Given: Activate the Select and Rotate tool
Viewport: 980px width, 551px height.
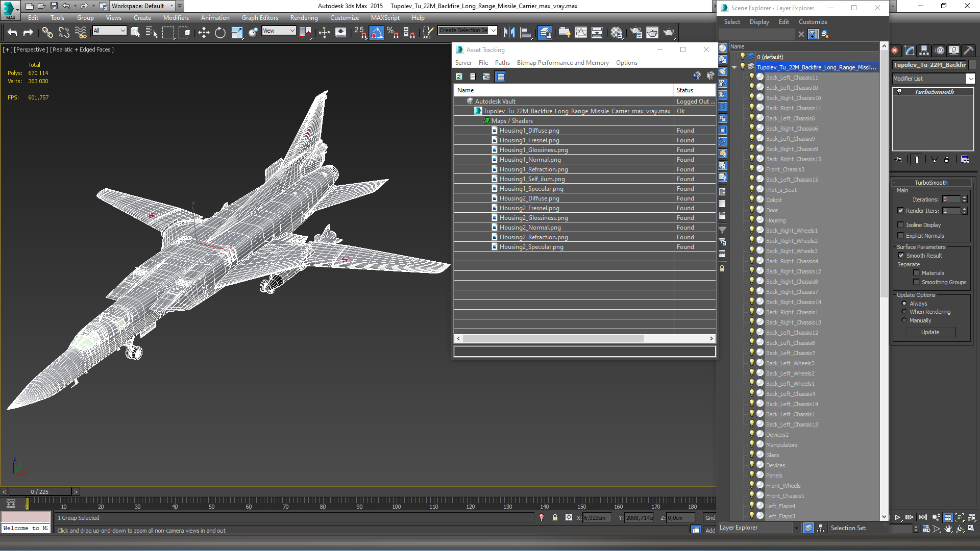Looking at the screenshot, I should click(220, 33).
